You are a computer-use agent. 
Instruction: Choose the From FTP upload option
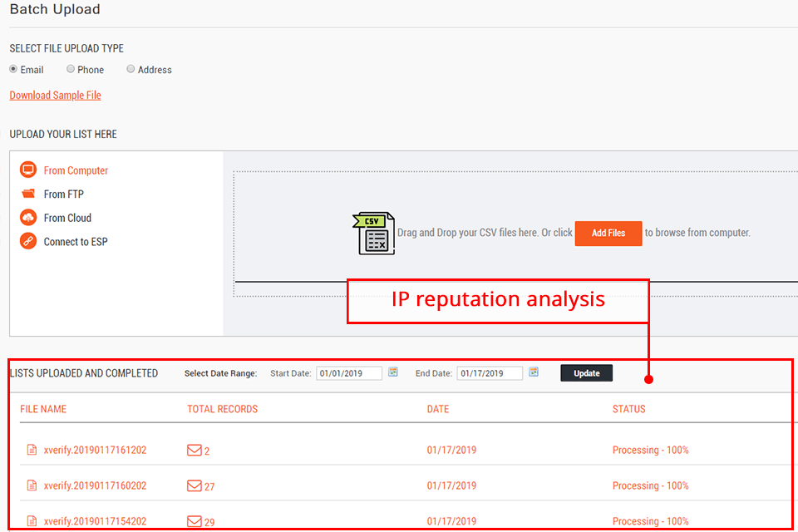pos(64,194)
